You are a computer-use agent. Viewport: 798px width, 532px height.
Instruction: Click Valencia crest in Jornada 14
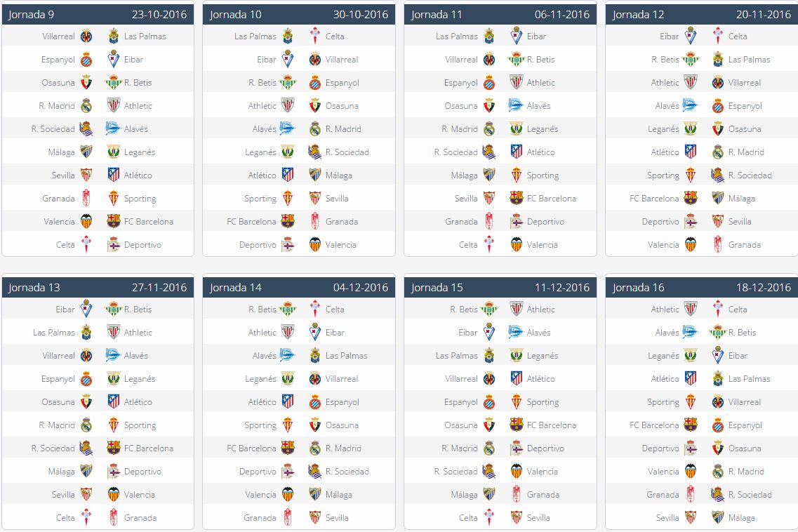[288, 494]
